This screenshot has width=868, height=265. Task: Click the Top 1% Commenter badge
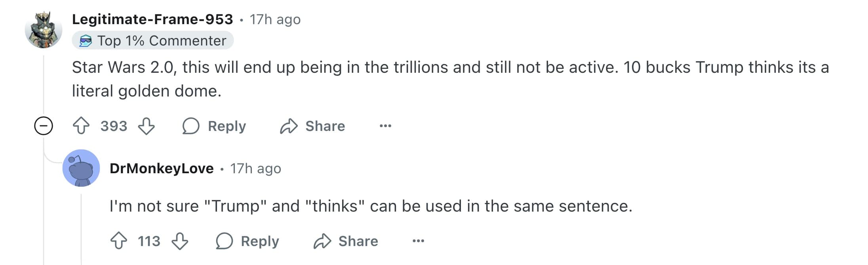coord(153,41)
